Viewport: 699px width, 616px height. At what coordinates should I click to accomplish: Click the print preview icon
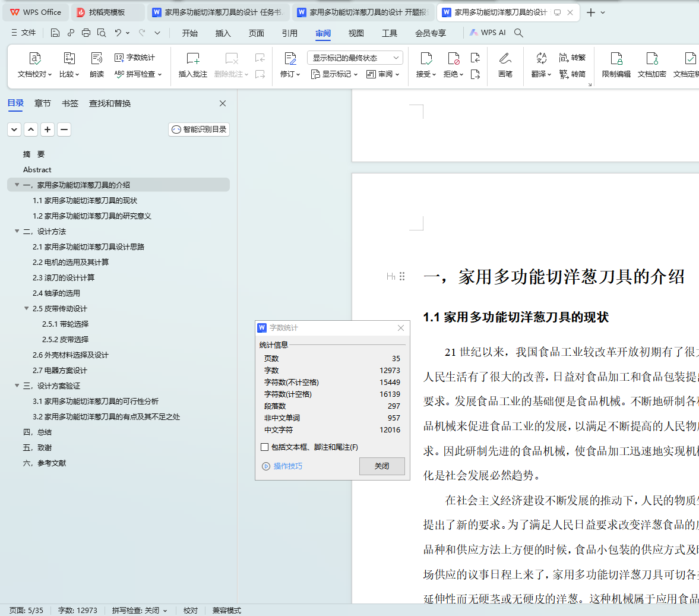pyautogui.click(x=102, y=33)
